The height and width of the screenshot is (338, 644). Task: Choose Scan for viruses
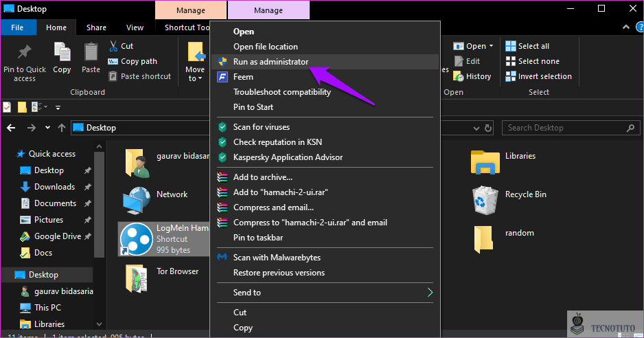coord(325,127)
